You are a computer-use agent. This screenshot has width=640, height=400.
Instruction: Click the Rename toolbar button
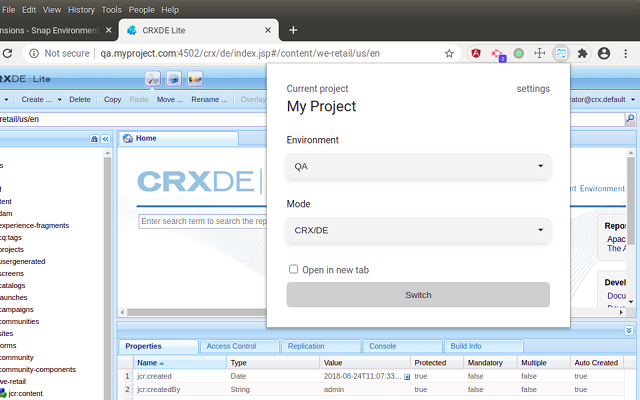209,100
